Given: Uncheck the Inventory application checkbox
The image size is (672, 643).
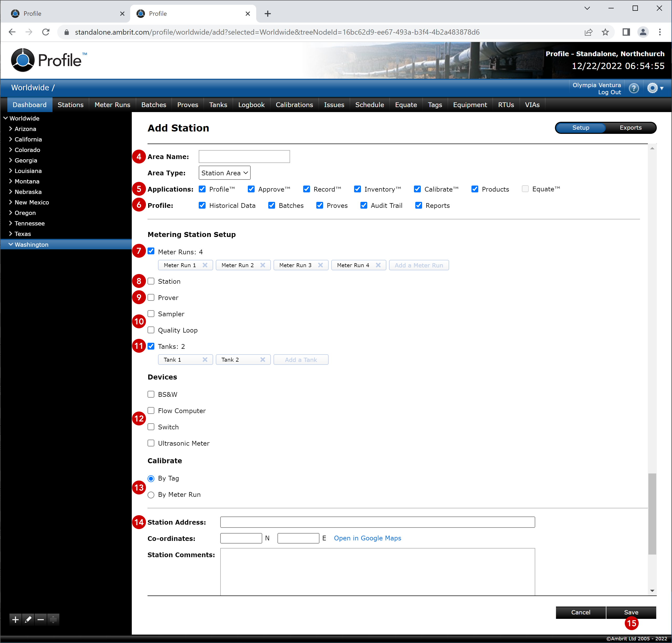Looking at the screenshot, I should [x=357, y=189].
